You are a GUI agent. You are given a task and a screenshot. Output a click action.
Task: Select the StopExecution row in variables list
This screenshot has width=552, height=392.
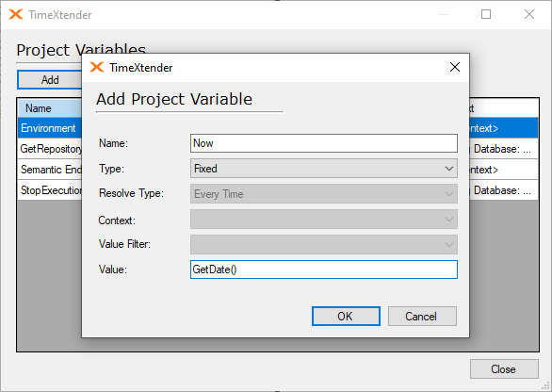pyautogui.click(x=50, y=190)
